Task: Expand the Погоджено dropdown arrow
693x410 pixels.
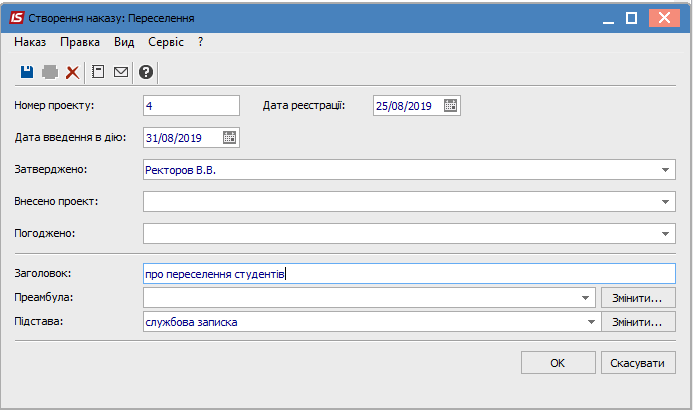Action: [x=665, y=233]
